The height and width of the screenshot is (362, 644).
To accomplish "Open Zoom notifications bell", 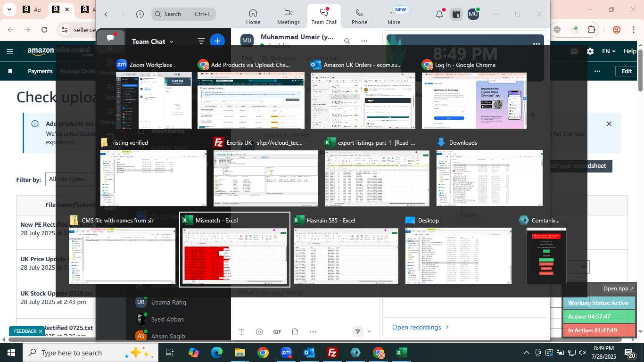I will point(439,14).
